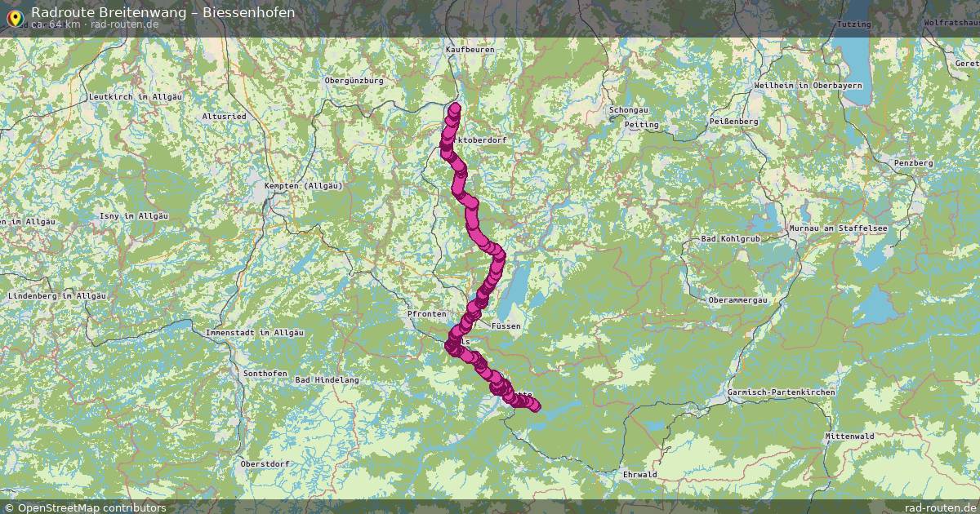
Task: Click the northern end of pink route
Action: pos(454,109)
